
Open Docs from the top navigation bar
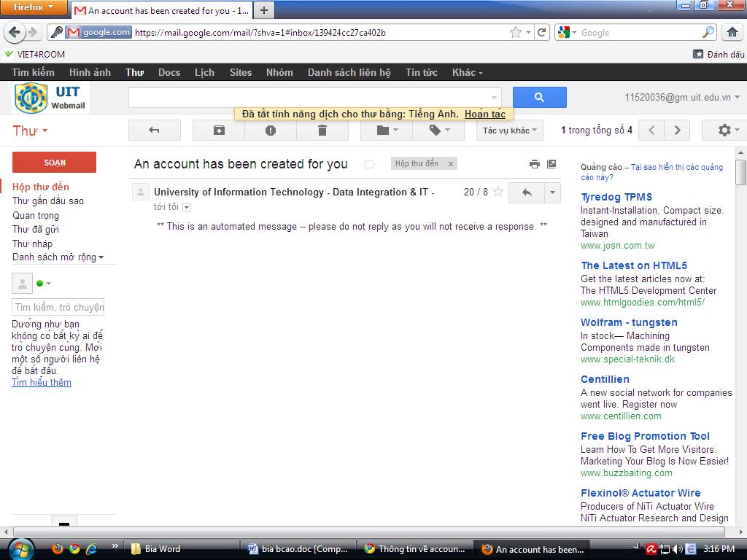(169, 72)
